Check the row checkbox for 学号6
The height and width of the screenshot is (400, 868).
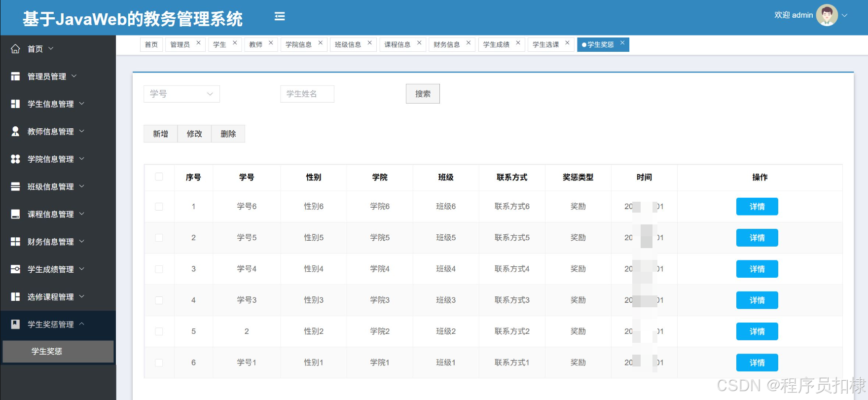(159, 207)
